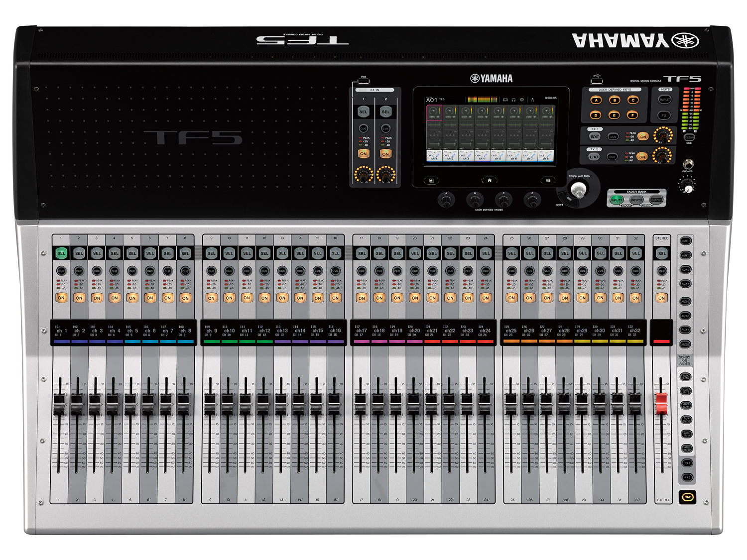Tap the headphones Monitor icon on touchscreen
Image resolution: width=747 pixels, height=560 pixels.
[x=513, y=100]
